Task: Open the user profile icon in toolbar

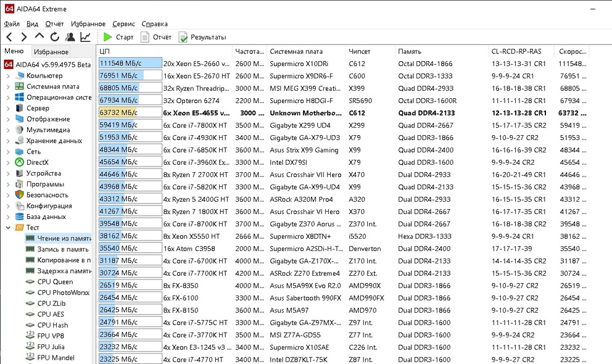Action: click(x=70, y=37)
